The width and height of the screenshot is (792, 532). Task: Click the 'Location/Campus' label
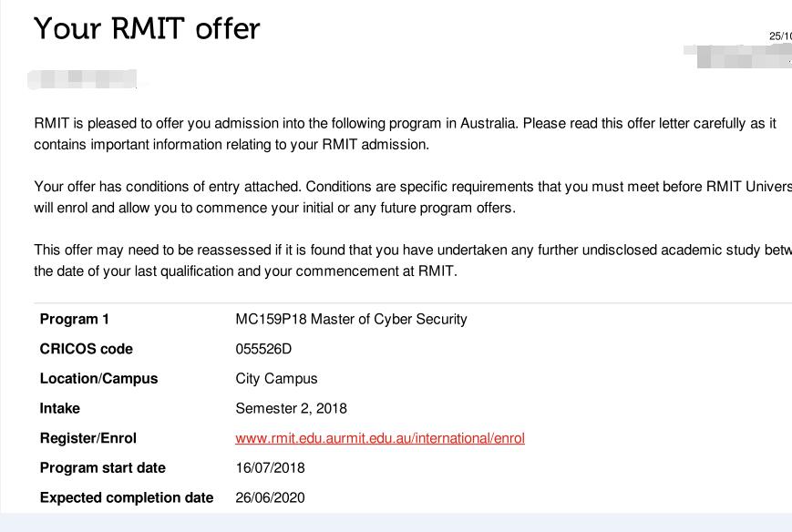point(98,379)
